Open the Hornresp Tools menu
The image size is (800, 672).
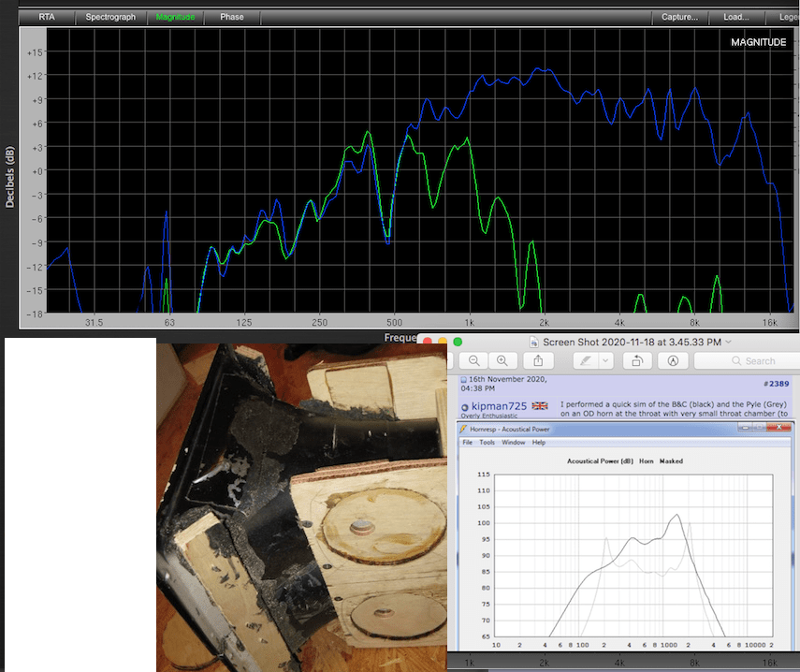pyautogui.click(x=487, y=443)
